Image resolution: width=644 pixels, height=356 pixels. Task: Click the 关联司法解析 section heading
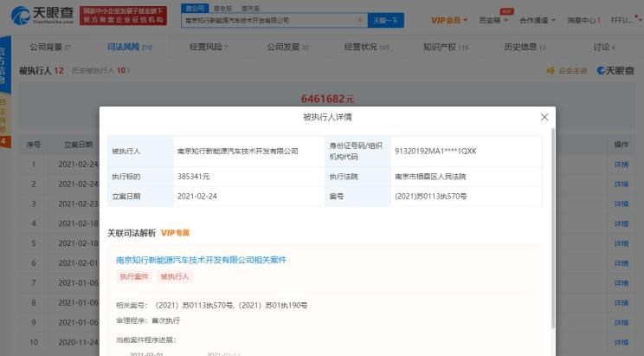coord(132,233)
